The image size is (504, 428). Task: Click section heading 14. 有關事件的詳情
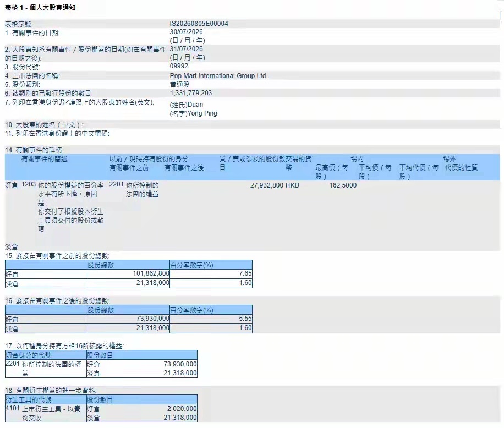34,150
